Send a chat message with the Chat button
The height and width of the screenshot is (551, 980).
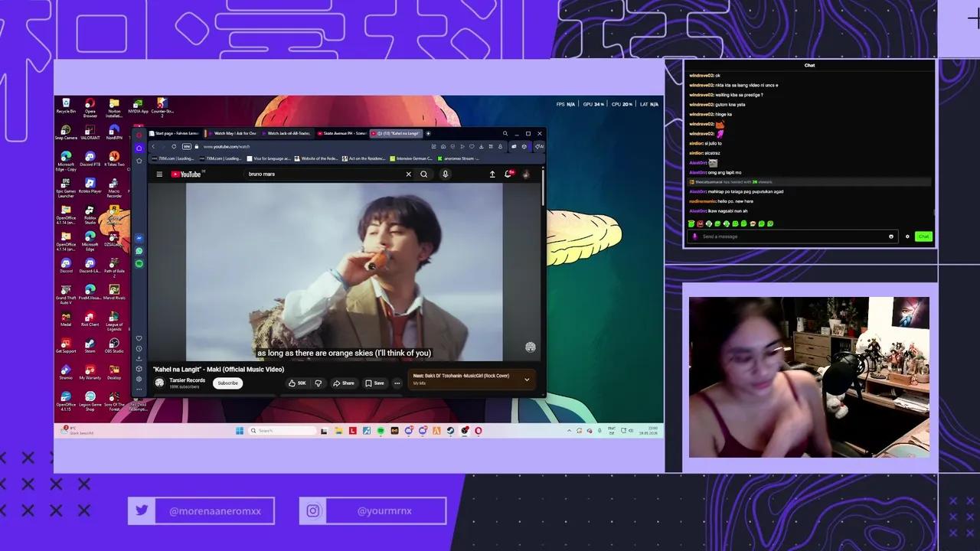(x=923, y=236)
